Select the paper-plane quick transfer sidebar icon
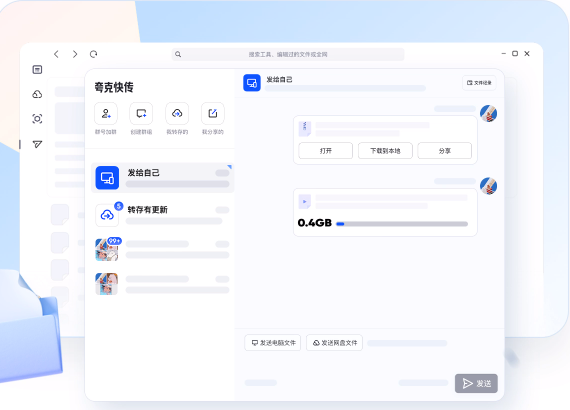This screenshot has width=570, height=410. click(x=37, y=144)
